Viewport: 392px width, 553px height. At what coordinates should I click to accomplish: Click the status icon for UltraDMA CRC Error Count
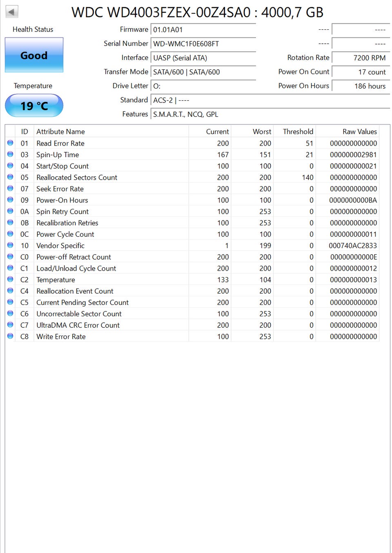10,324
